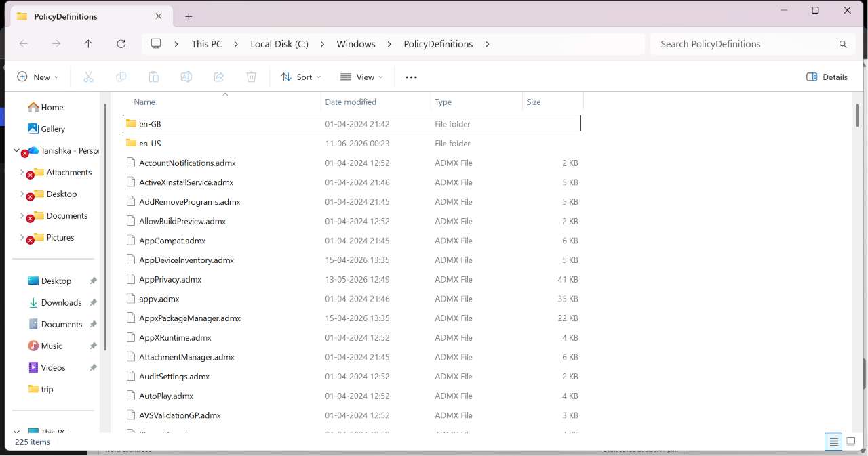This screenshot has height=456, width=868.
Task: Expand chevron after This PC breadcrumb
Action: pyautogui.click(x=236, y=44)
